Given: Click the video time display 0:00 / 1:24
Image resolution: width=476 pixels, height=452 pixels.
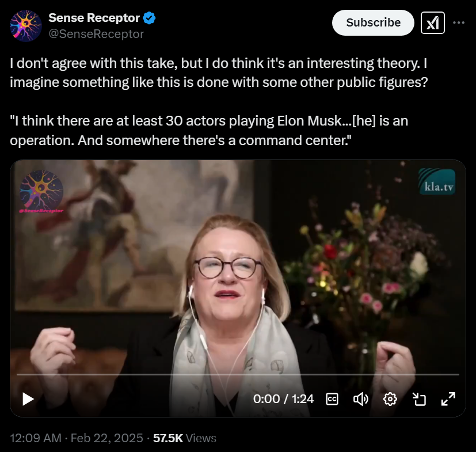Looking at the screenshot, I should 284,399.
